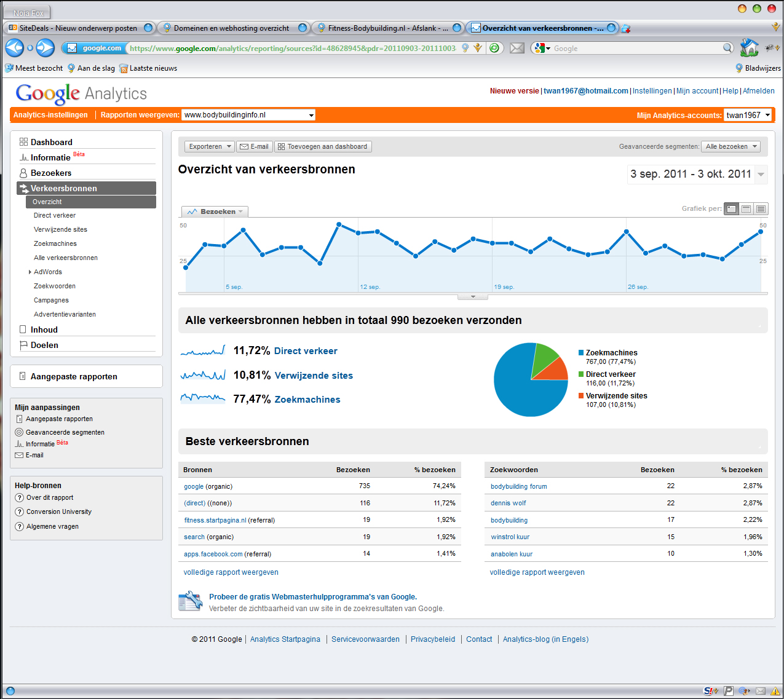Open the tab list arrow at the tab bar end
784x699 pixels.
tap(776, 27)
